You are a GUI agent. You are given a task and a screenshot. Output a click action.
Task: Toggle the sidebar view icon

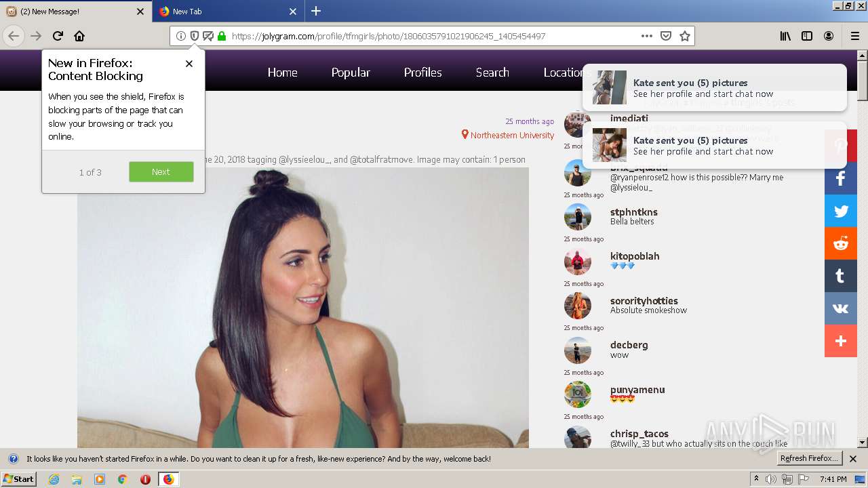pos(807,36)
